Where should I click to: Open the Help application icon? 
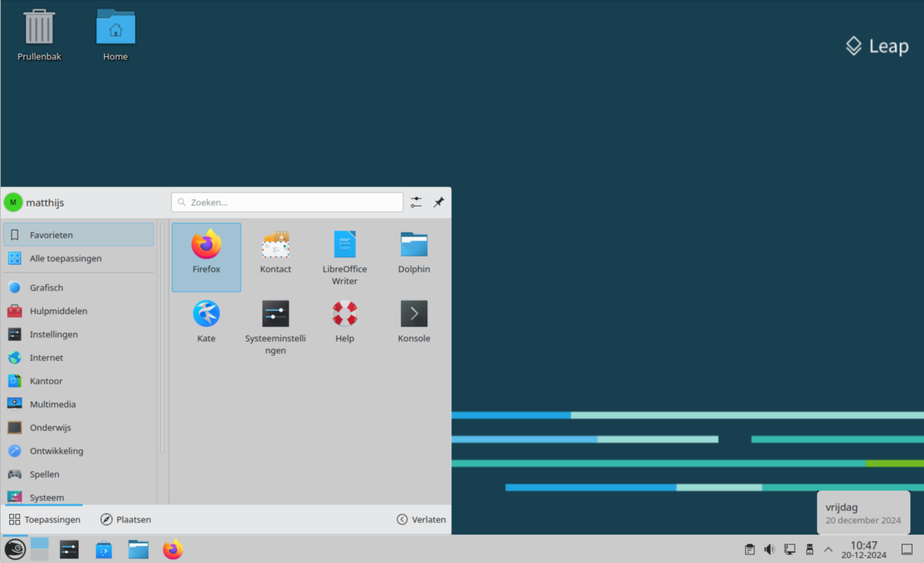click(344, 321)
